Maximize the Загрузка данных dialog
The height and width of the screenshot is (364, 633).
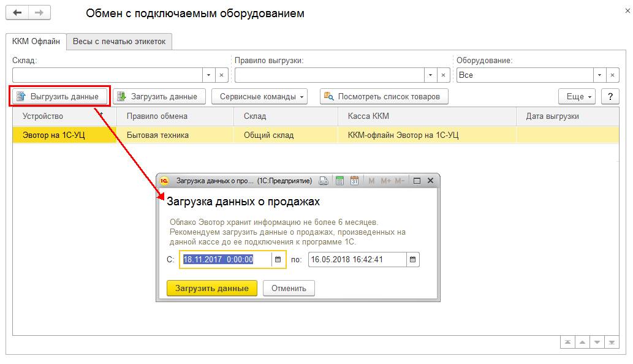417,181
